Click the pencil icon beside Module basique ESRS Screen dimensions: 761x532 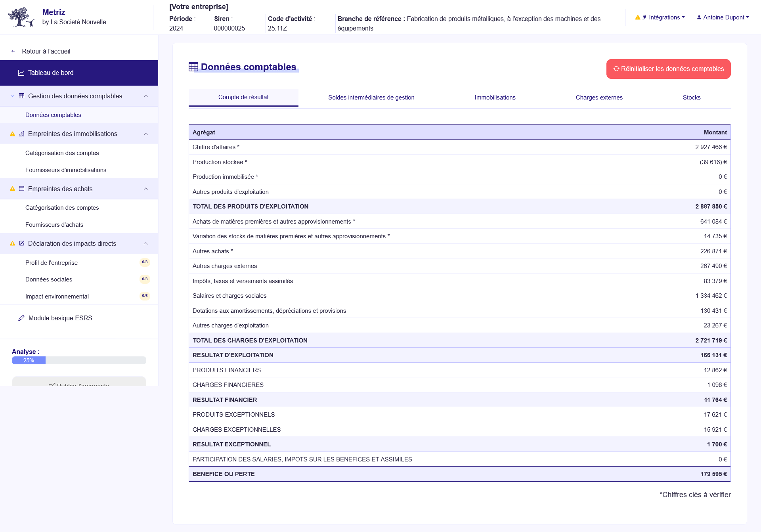click(21, 318)
